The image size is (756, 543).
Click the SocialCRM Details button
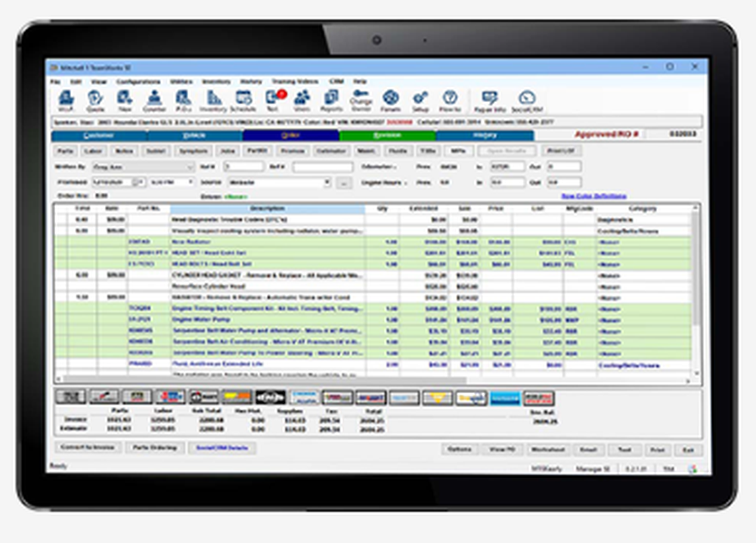coord(222,448)
